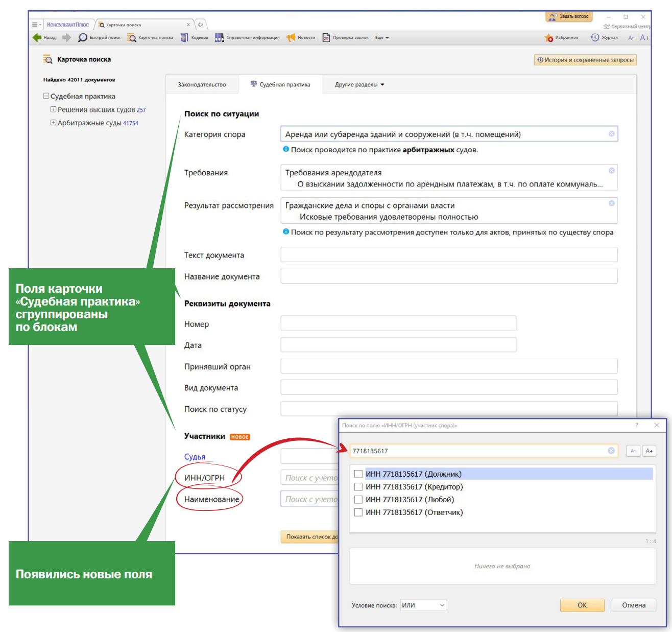Image resolution: width=672 pixels, height=632 pixels.
Task: Click the grey forward arrow
Action: (67, 37)
